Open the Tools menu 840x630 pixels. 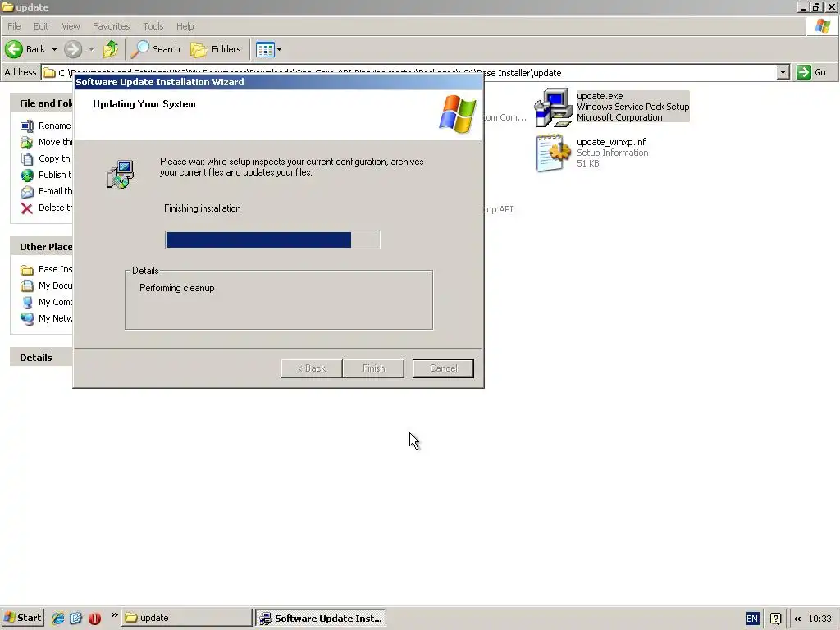(153, 26)
